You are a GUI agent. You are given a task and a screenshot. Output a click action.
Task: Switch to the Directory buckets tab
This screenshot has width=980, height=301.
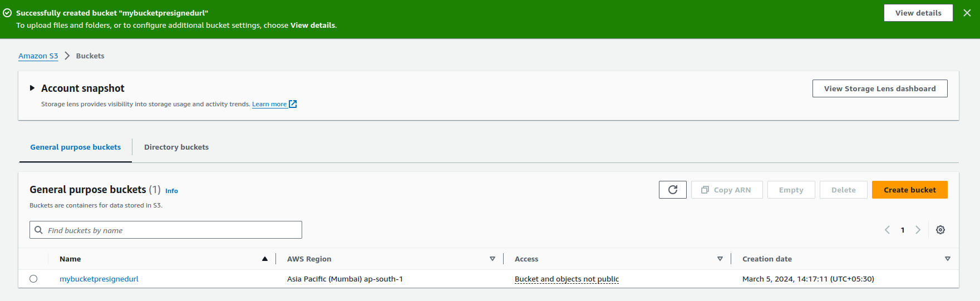(176, 147)
